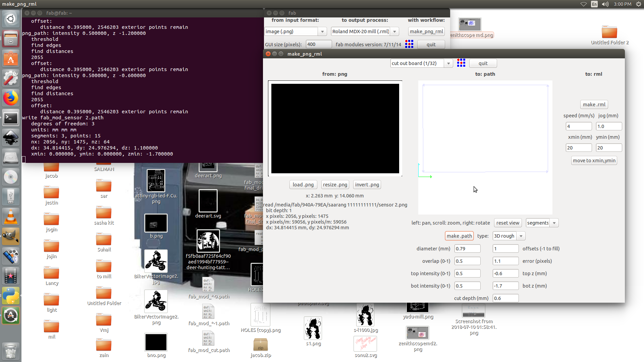The height and width of the screenshot is (362, 644).
Task: Launch Ubuntu Software Center from dock
Action: (x=11, y=58)
